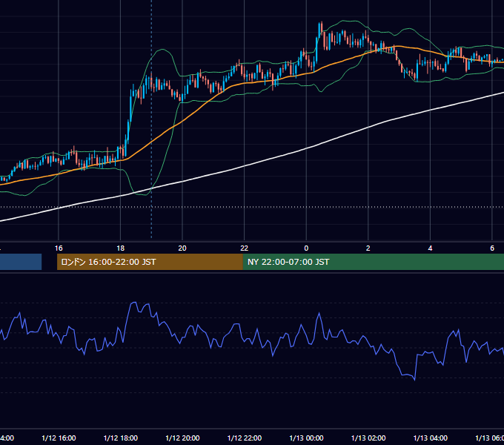
Task: Click the '4' hour label on upper axis
Action: click(430, 248)
